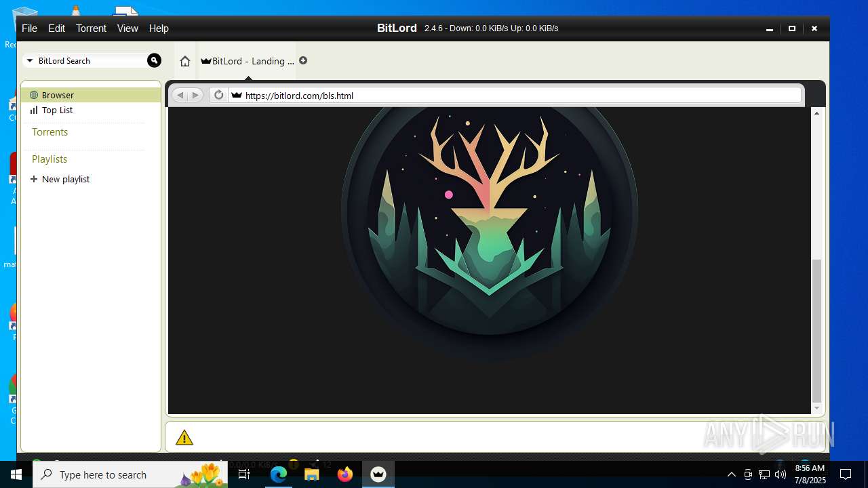Click the vertical scrollbar thumb
This screenshot has width=868, height=488.
click(x=816, y=331)
